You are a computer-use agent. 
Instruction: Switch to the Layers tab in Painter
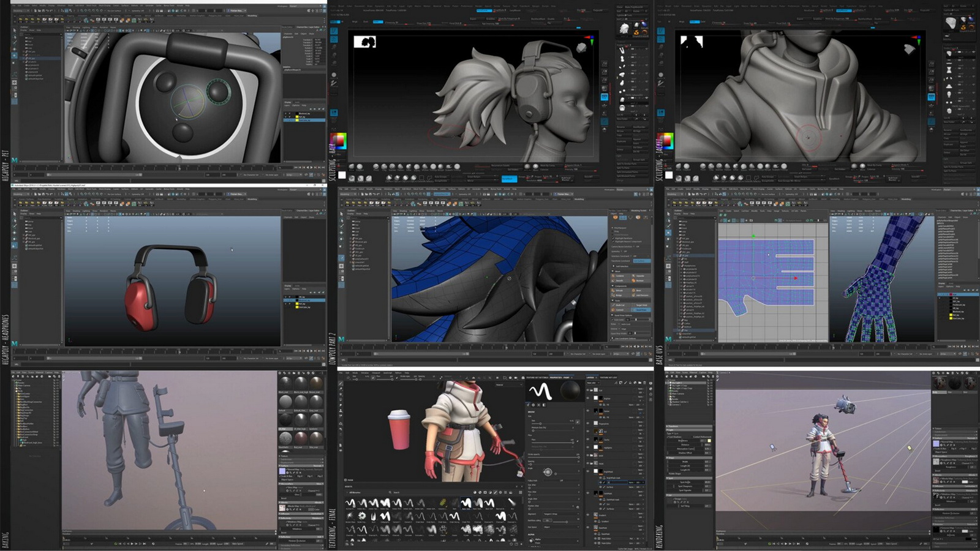[x=590, y=377]
